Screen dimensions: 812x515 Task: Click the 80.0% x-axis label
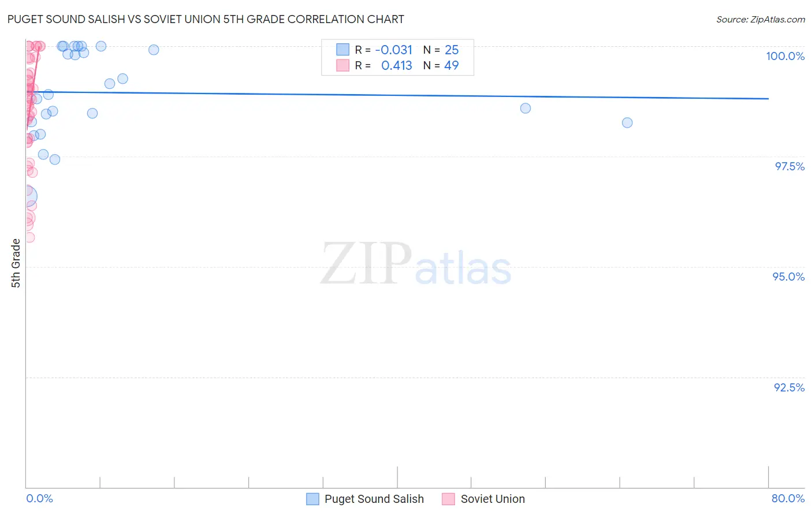tap(788, 498)
